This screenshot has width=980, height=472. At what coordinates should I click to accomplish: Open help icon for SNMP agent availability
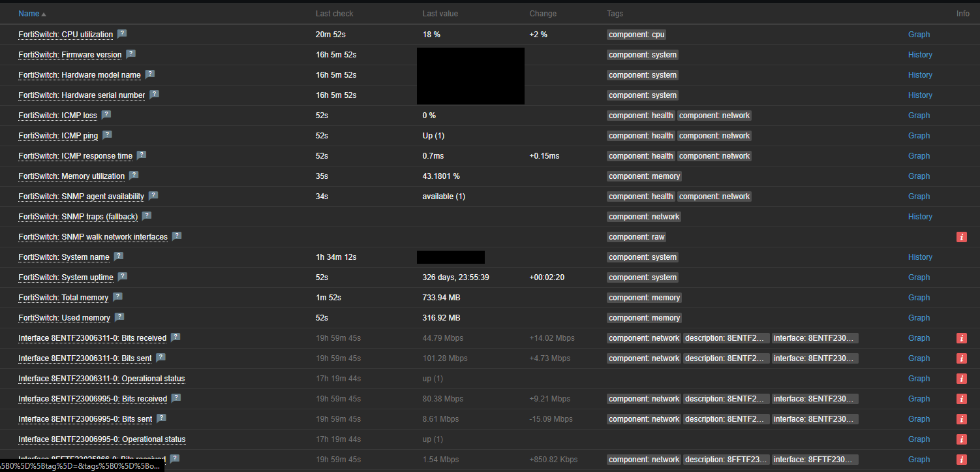(153, 196)
